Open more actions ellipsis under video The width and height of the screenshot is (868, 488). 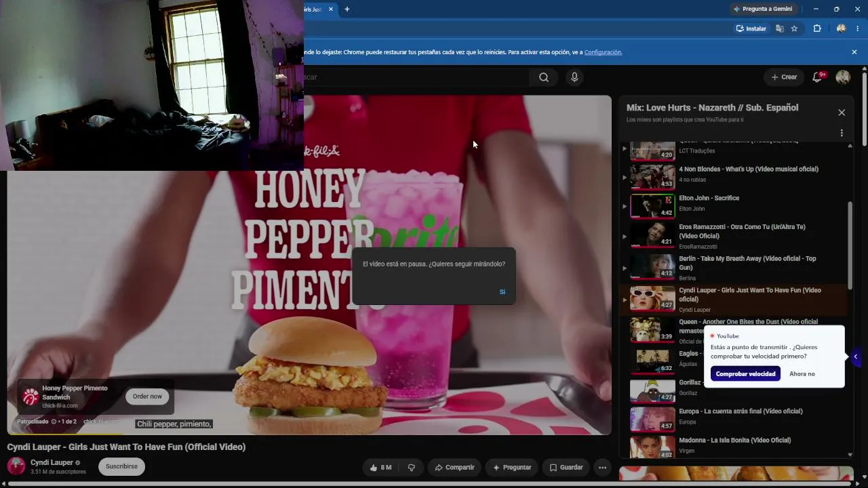pyautogui.click(x=602, y=467)
